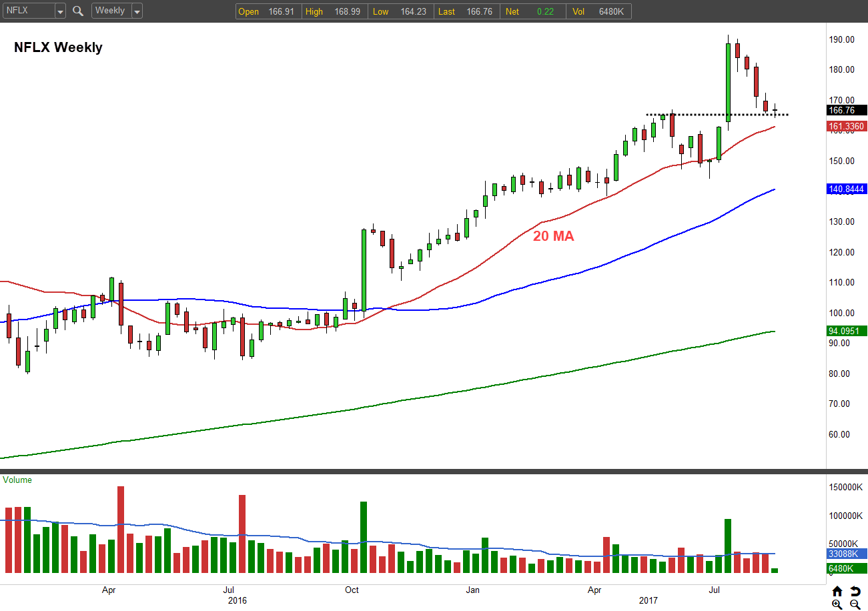Click the tallest green volume bar near Oct
The image size is (868, 611).
(364, 537)
